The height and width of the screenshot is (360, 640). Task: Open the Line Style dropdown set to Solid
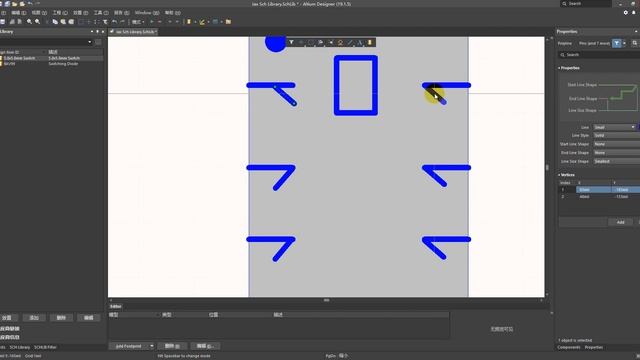(617, 135)
